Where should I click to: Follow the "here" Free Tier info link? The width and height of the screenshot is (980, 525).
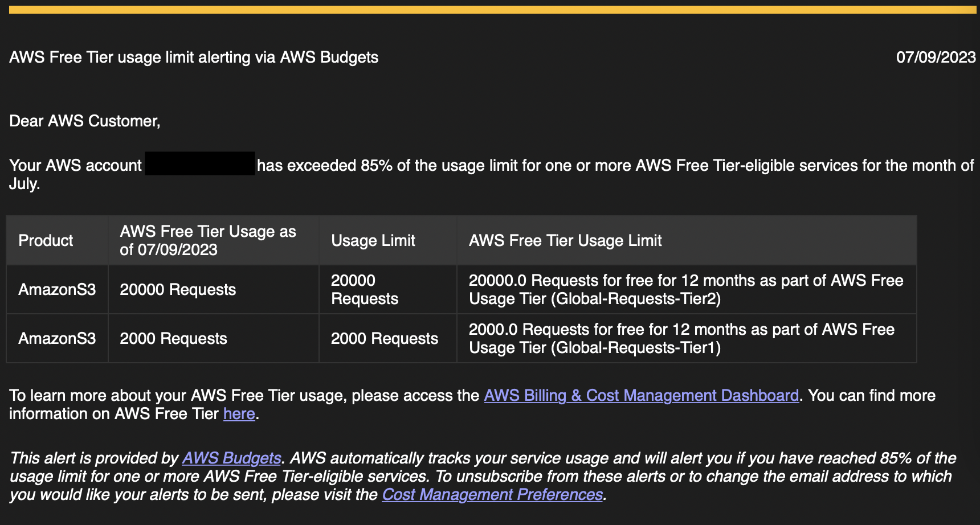(239, 414)
